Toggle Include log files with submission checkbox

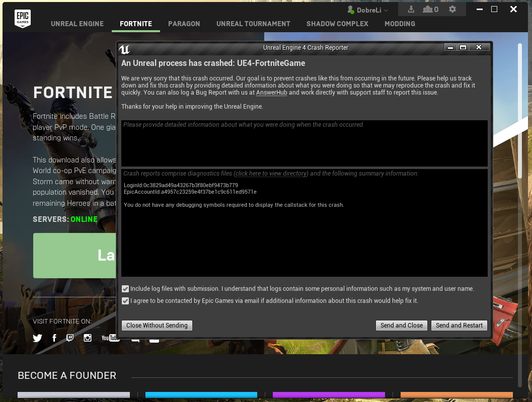[x=125, y=289]
